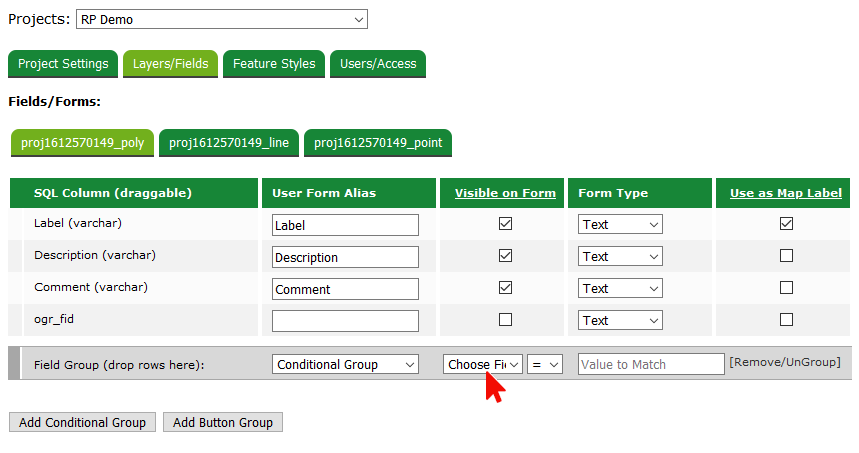Open Form Type dropdown for Comment row
The height and width of the screenshot is (453, 859).
pos(620,289)
